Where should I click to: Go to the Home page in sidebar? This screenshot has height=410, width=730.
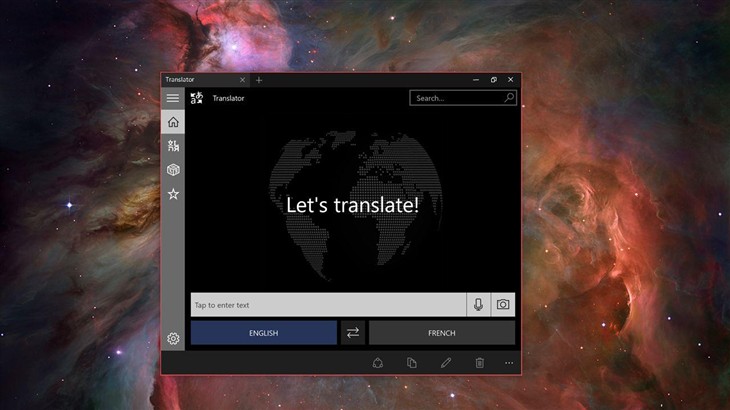[173, 122]
